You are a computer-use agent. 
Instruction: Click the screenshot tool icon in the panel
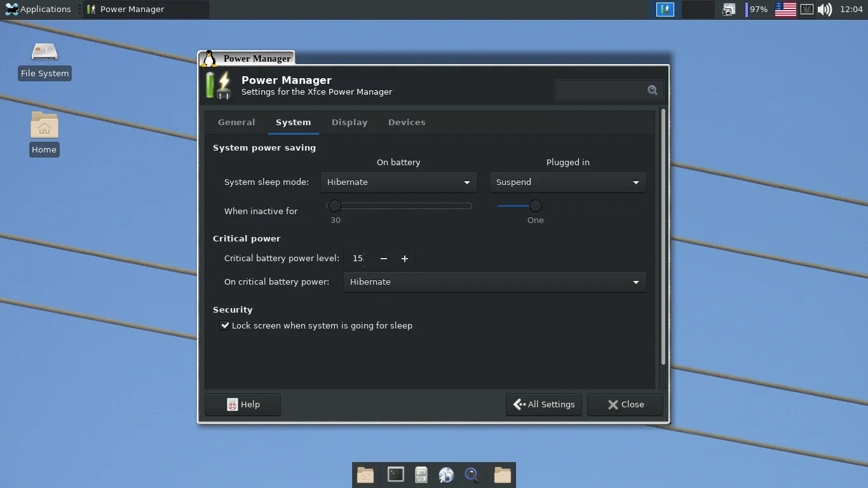point(729,10)
